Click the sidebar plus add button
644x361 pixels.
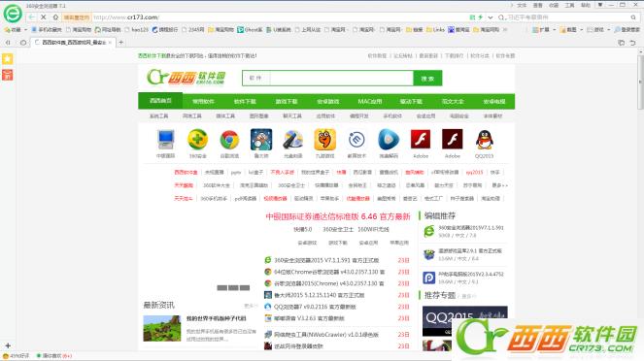click(x=8, y=345)
